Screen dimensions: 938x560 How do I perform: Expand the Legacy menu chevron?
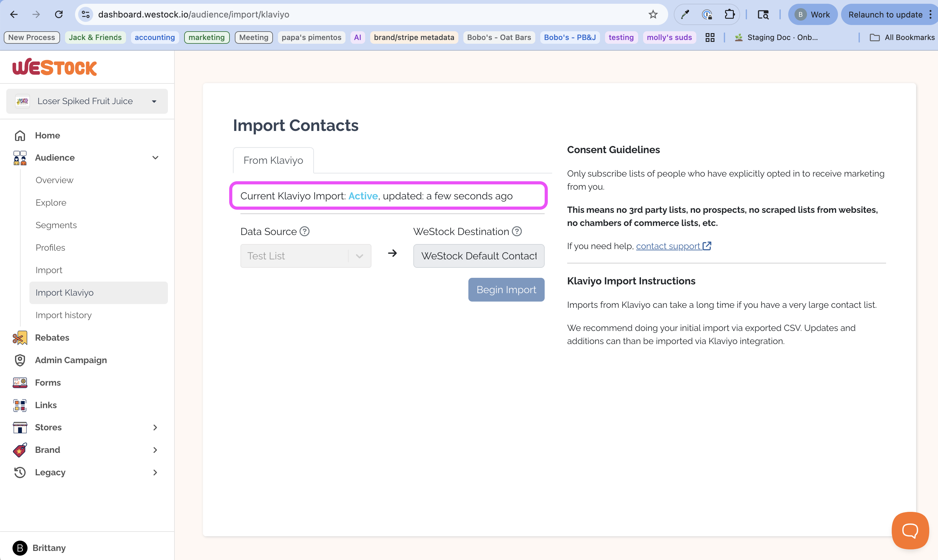click(x=155, y=472)
